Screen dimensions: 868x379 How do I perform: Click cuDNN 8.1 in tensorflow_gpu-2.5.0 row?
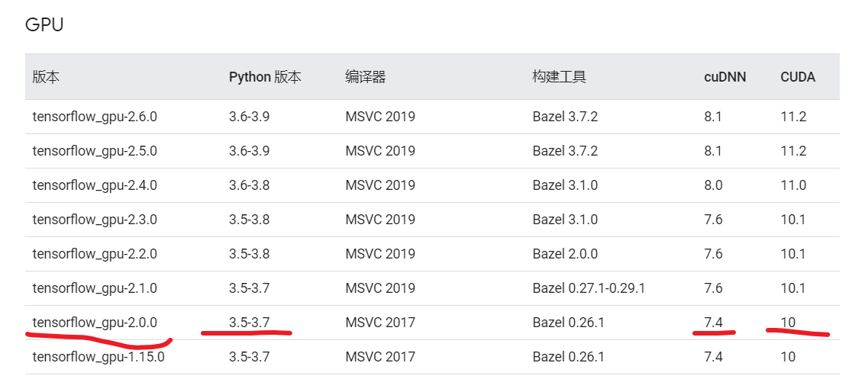(713, 151)
